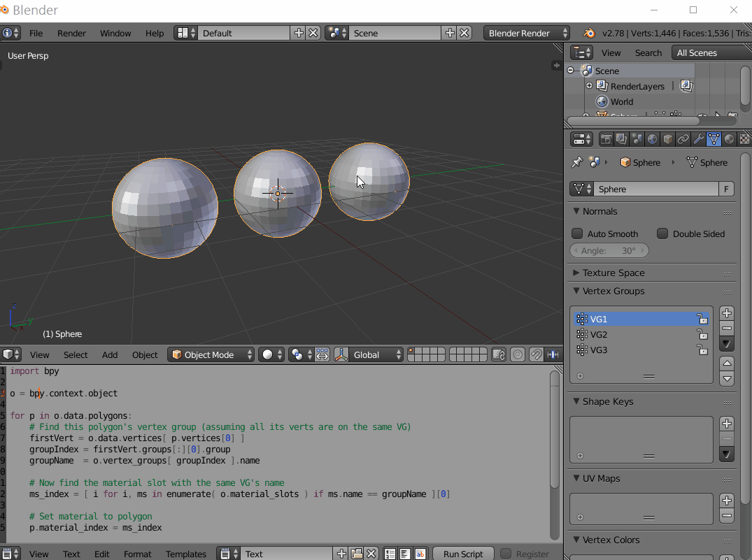Open the Object Mode dropdown
The width and height of the screenshot is (752, 560).
tap(210, 354)
